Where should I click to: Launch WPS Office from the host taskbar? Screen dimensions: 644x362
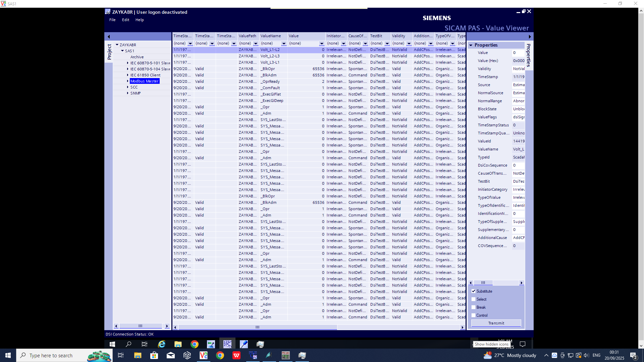tap(236, 355)
